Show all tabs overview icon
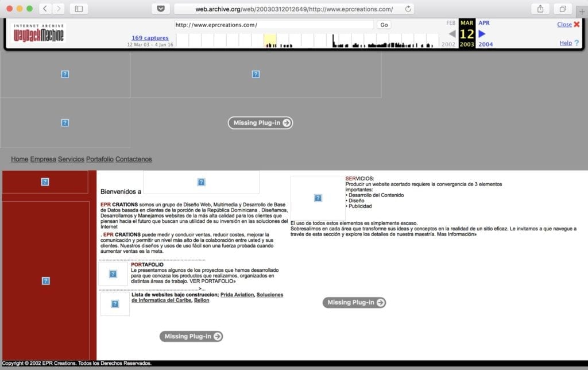The height and width of the screenshot is (370, 588). (x=563, y=9)
